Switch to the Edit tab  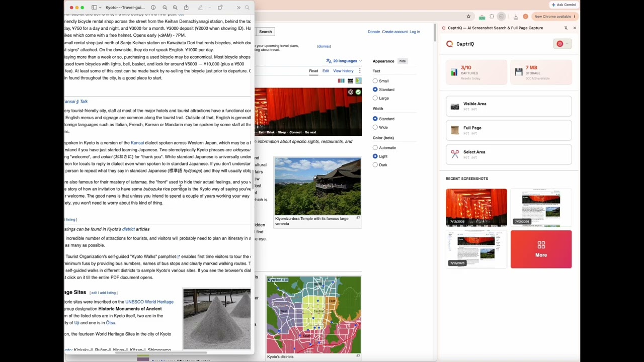pos(326,71)
